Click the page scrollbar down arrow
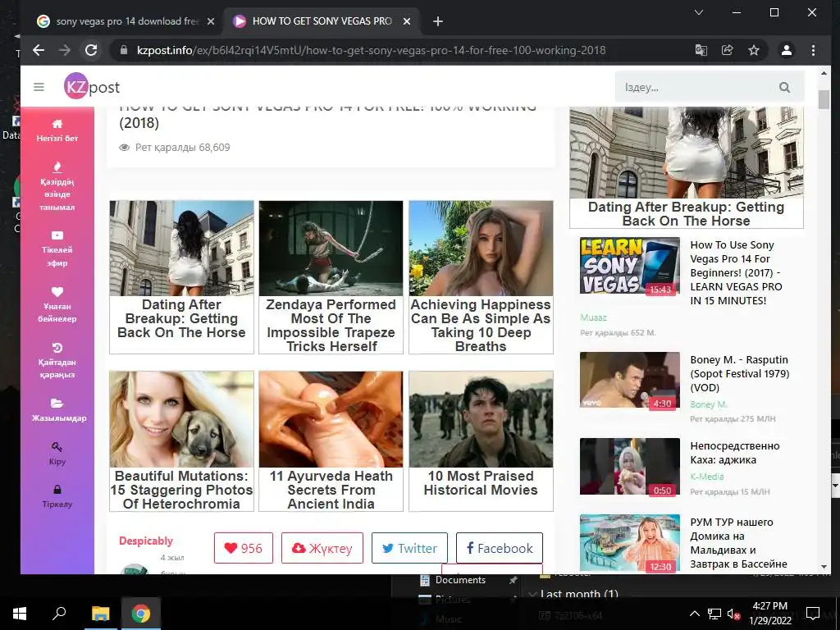 pyautogui.click(x=824, y=567)
